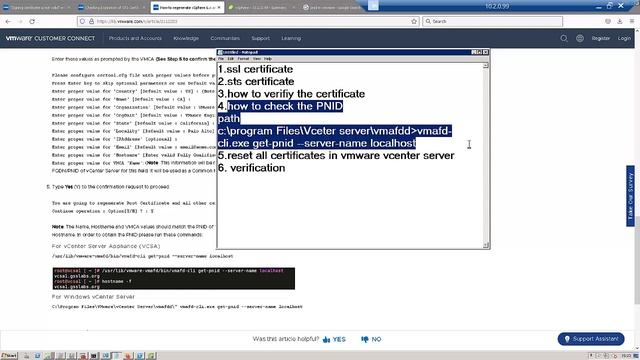Click the line '2.sts certificate' in Notepad
Screen dimensions: 640x360
[x=256, y=81]
